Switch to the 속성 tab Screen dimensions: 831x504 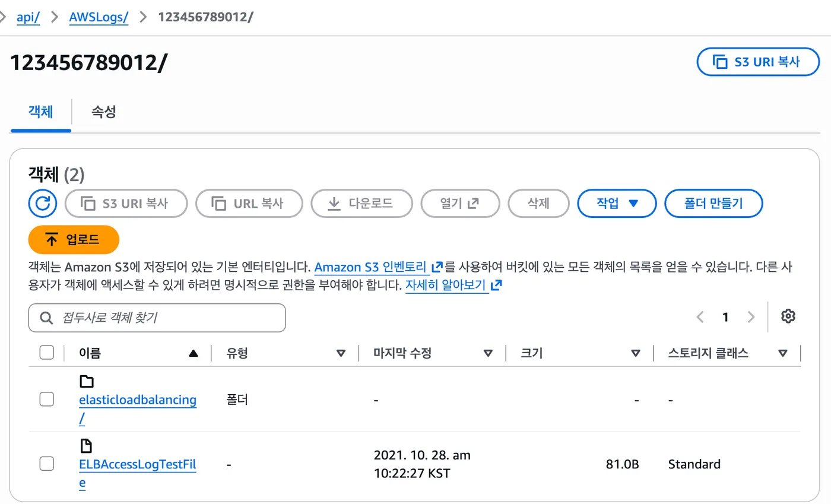pyautogui.click(x=103, y=112)
